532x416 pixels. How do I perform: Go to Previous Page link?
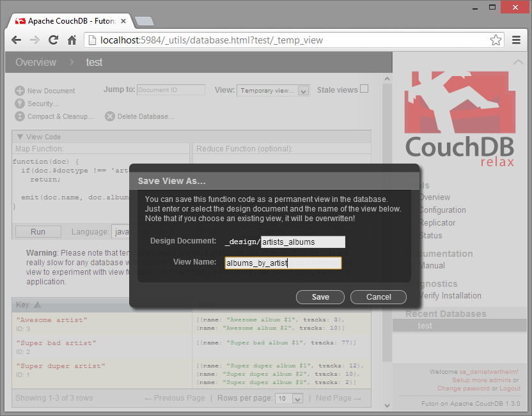175,398
